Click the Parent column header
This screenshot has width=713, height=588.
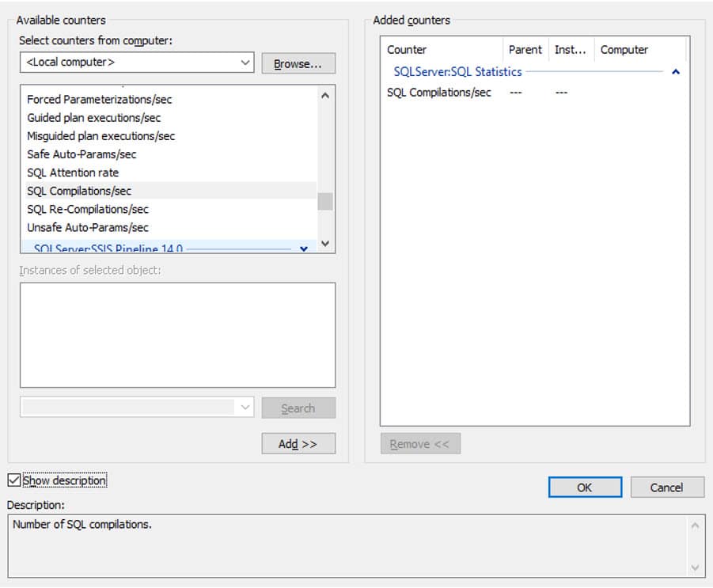526,50
